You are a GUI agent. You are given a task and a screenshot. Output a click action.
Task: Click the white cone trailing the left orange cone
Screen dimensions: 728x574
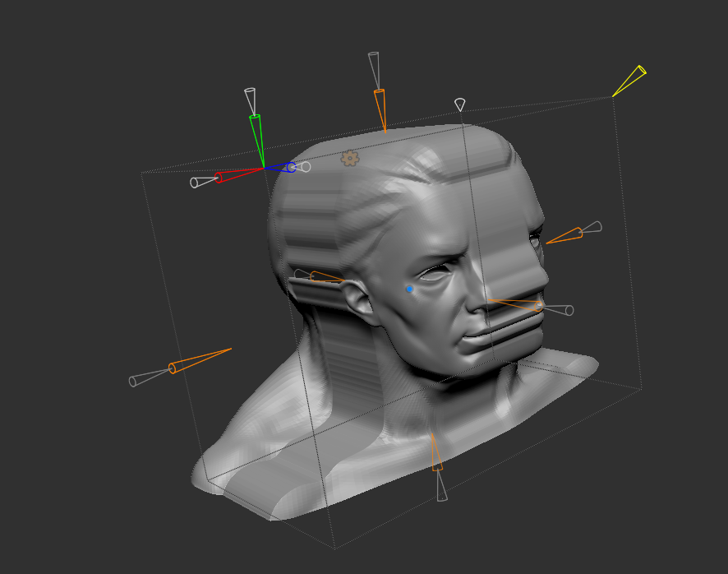pyautogui.click(x=150, y=377)
